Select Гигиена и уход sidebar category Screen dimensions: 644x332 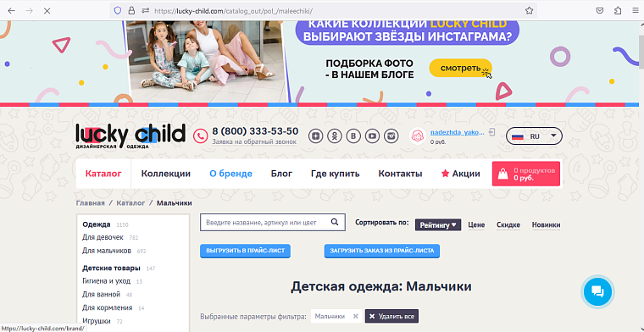coord(107,281)
